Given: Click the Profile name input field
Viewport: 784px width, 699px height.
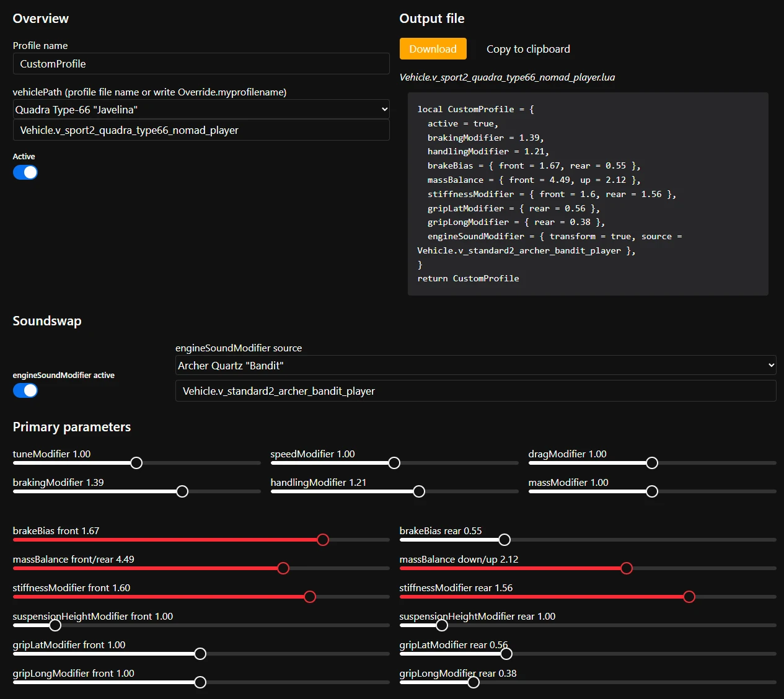Looking at the screenshot, I should (201, 64).
